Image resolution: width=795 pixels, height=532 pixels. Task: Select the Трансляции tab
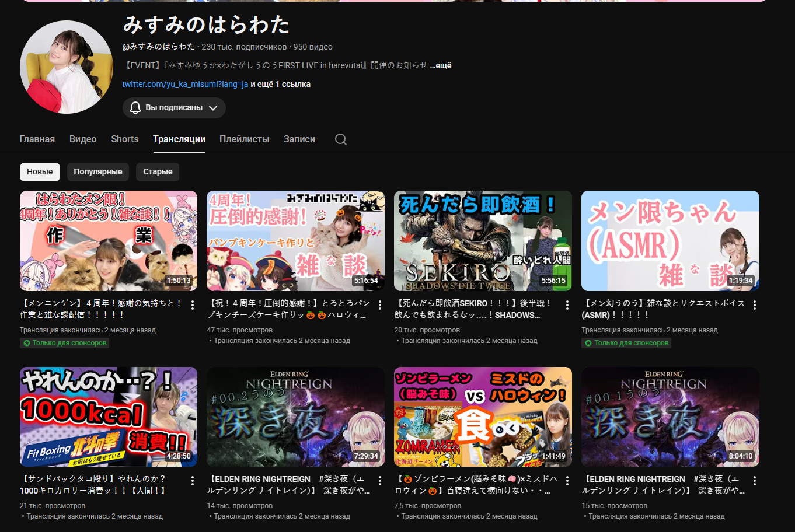point(179,139)
